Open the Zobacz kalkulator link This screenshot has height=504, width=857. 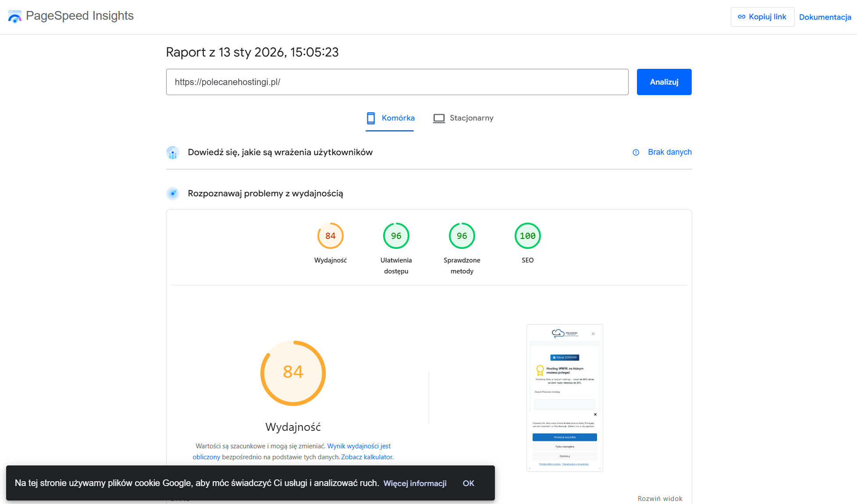click(366, 457)
